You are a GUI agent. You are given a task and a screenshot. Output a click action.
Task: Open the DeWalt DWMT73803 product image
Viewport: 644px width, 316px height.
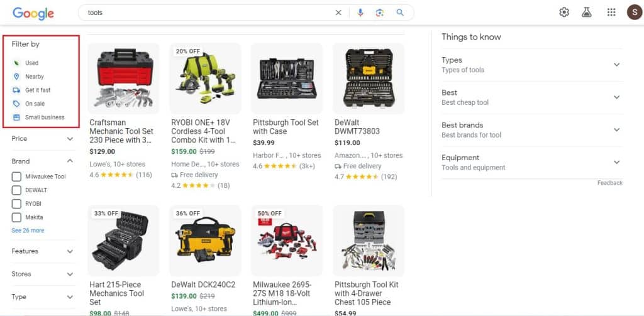[x=369, y=78]
